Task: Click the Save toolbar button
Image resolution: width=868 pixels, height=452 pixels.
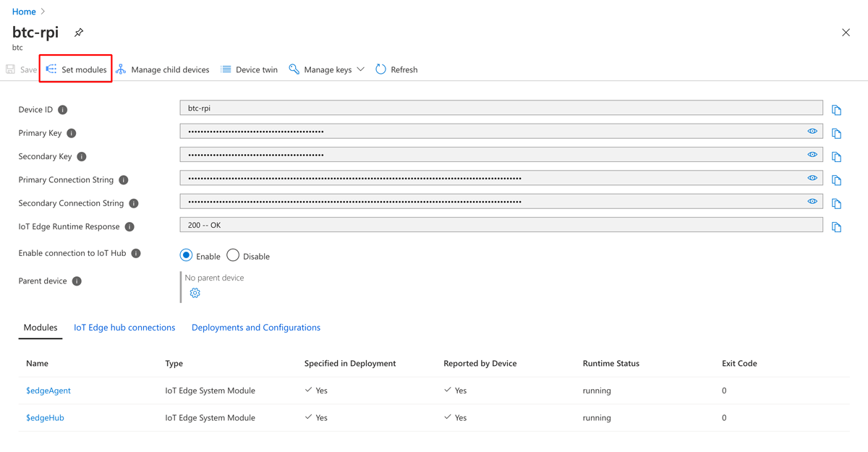Action: (x=22, y=69)
